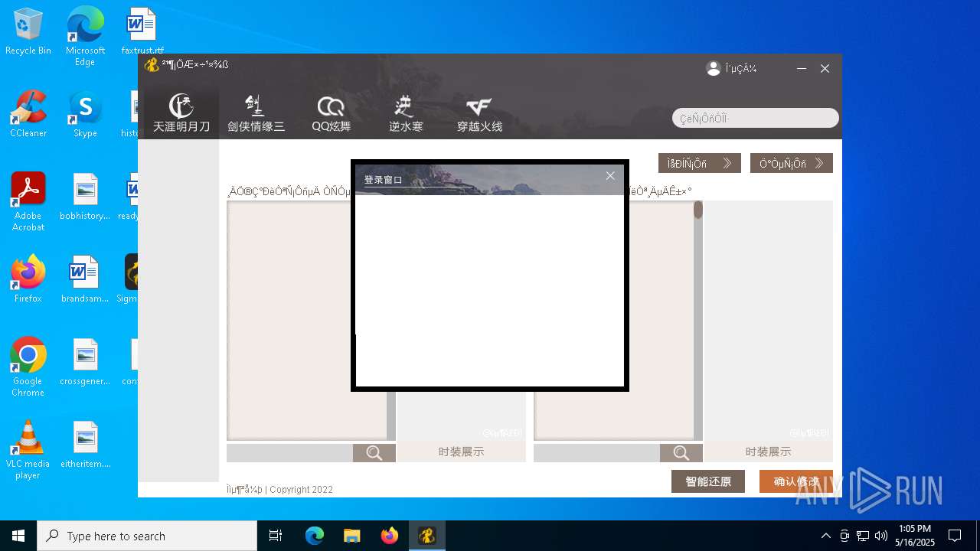Click the taskbar search box
The width and height of the screenshot is (980, 551).
click(x=147, y=536)
